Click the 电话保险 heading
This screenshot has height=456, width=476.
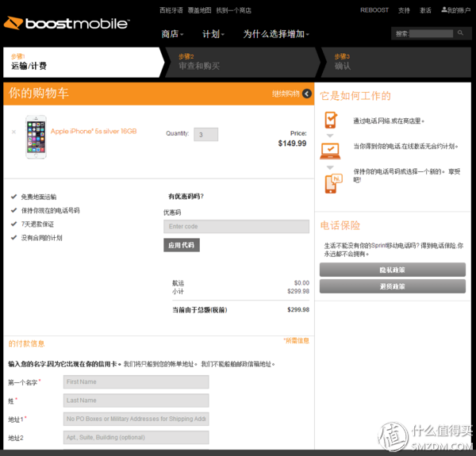340,225
